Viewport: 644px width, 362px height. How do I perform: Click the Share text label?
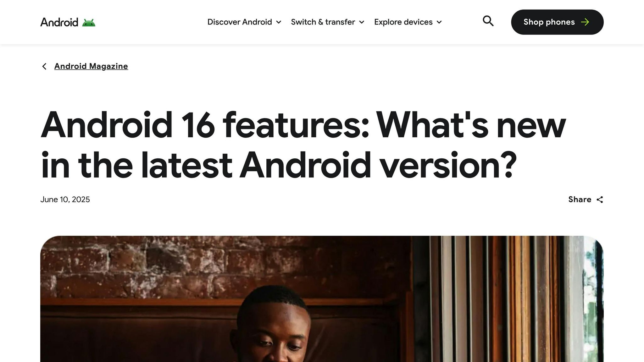[x=580, y=200]
